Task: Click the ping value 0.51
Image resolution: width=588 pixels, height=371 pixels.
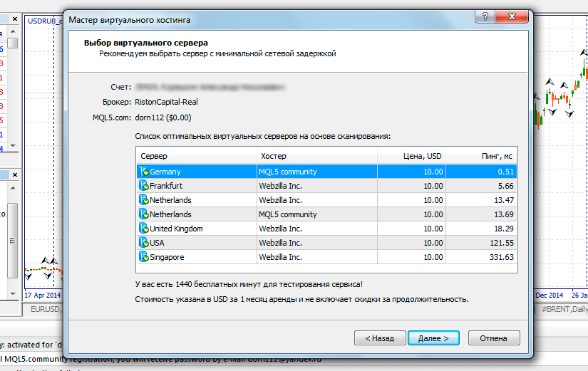Action: point(506,172)
